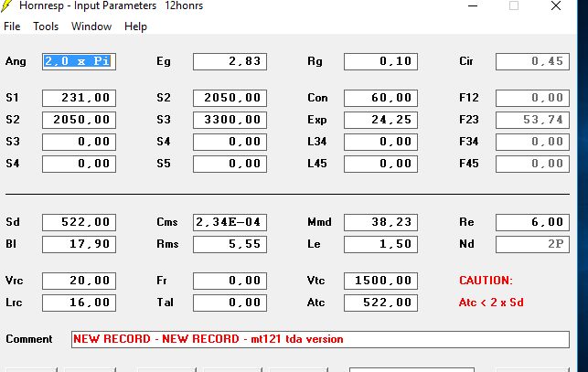
Task: Select the Nd field showing 2P
Action: 532,244
